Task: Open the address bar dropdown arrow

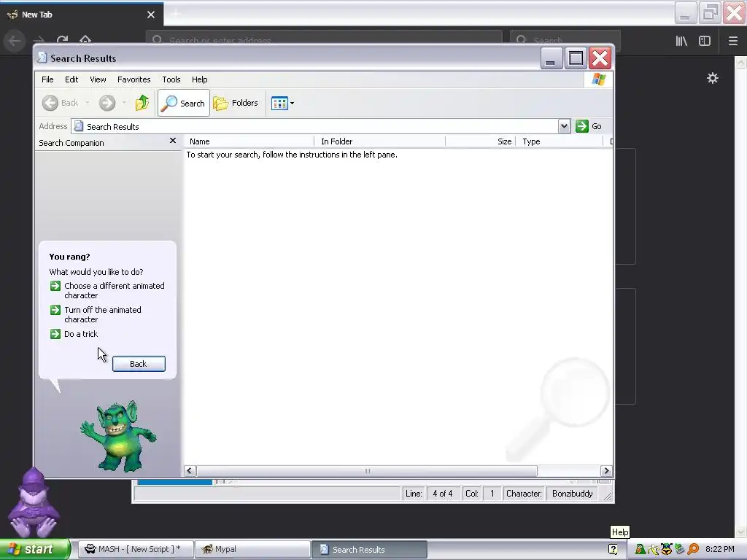Action: [564, 126]
